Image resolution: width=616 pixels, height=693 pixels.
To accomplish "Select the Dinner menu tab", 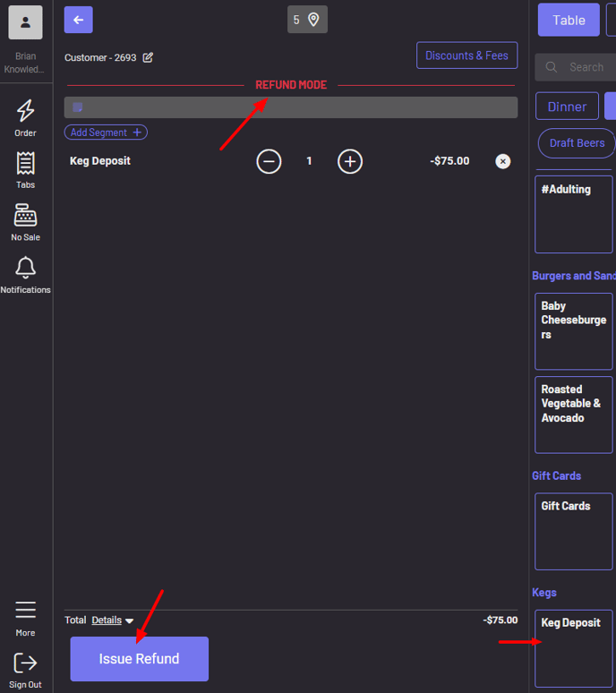I will click(x=567, y=106).
